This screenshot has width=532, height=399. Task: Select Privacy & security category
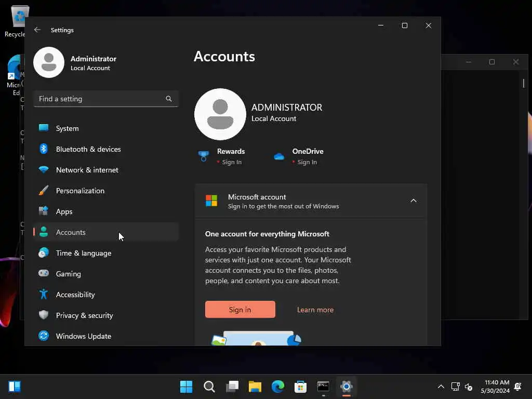106,315
